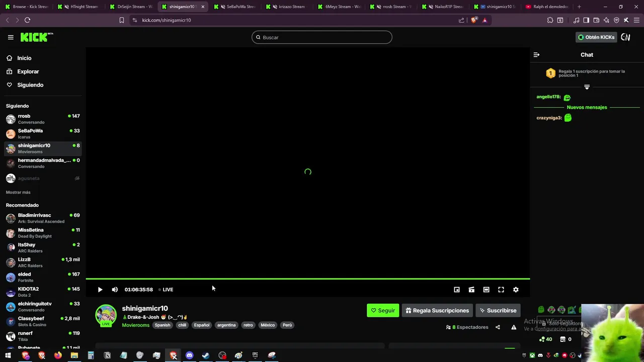Close the active shinigamicr10 tab
Screen dimensions: 644x362
coord(203,7)
